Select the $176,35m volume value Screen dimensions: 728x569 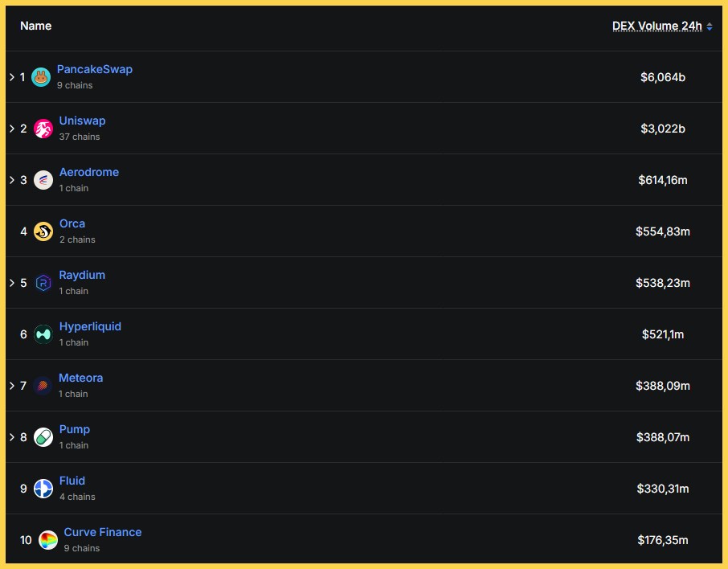coord(663,540)
